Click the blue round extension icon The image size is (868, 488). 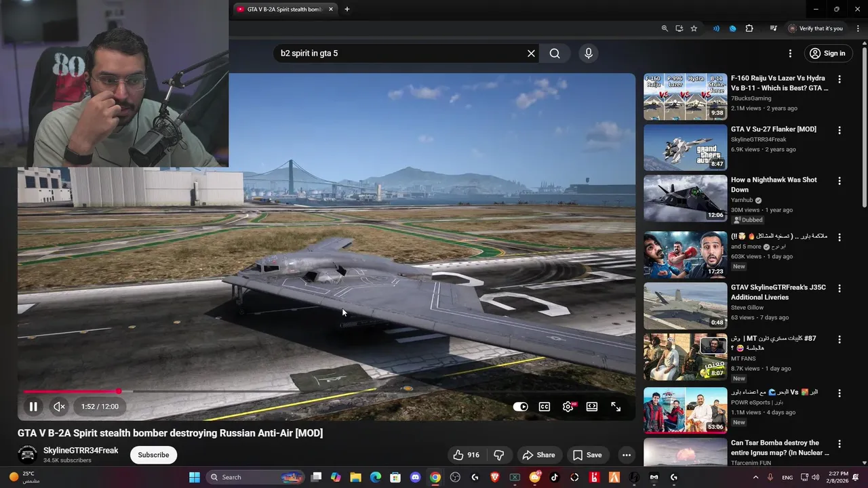click(x=732, y=28)
